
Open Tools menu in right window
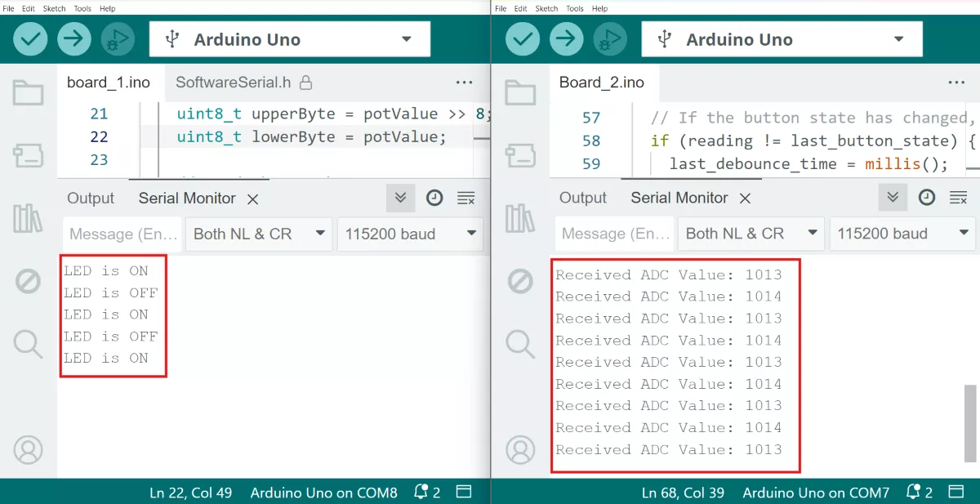click(575, 8)
